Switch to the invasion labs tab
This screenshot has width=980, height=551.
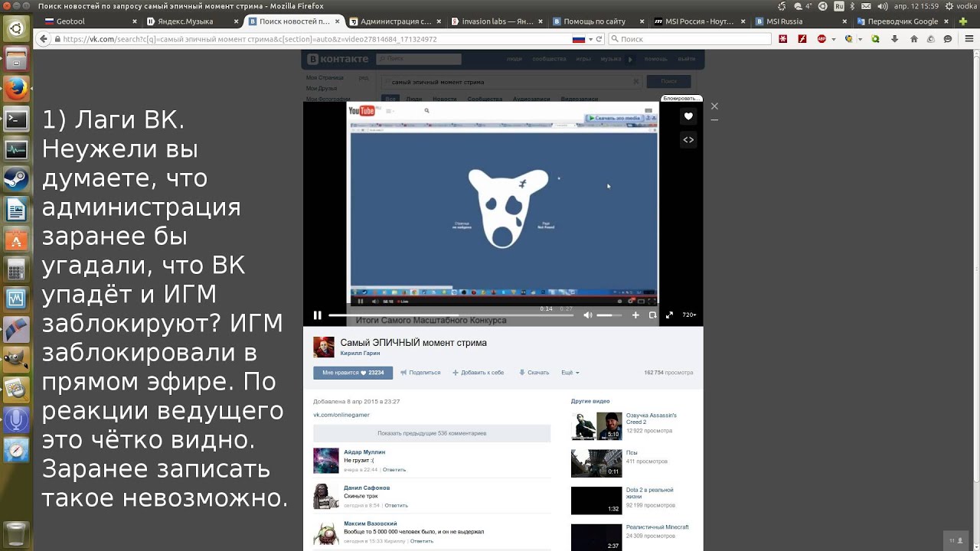pos(496,21)
